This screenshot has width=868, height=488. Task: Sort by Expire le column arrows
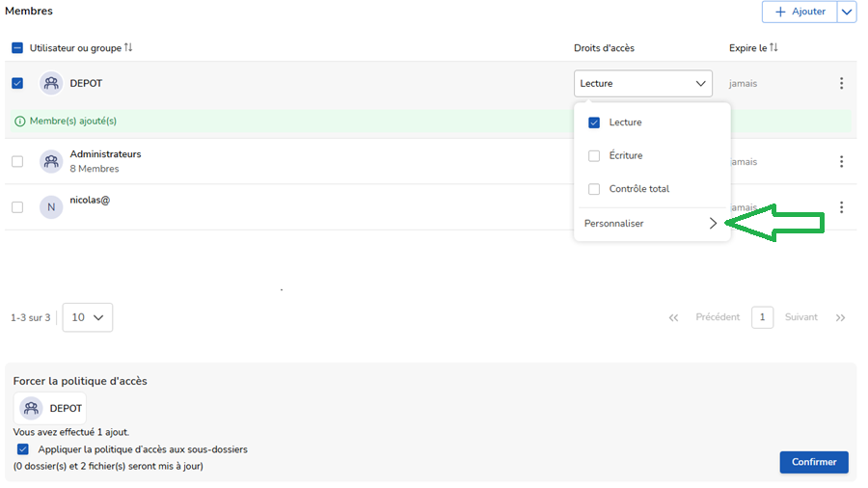[x=773, y=47]
